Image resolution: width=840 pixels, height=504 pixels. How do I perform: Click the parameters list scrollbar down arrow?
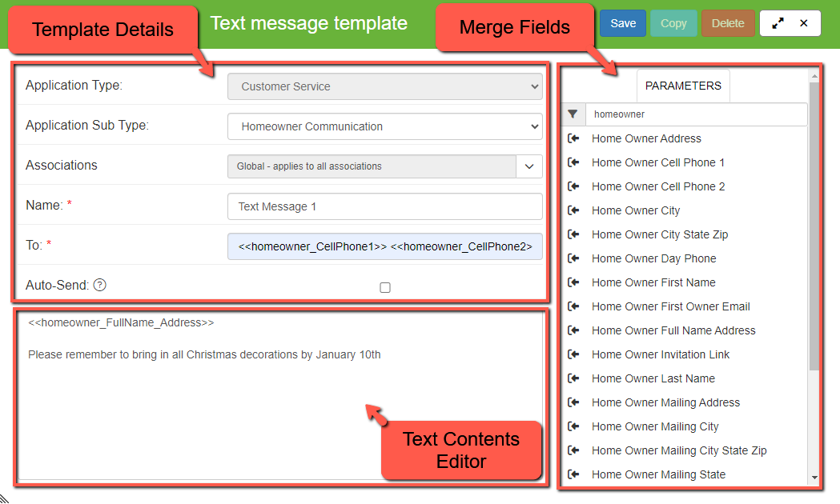click(814, 478)
